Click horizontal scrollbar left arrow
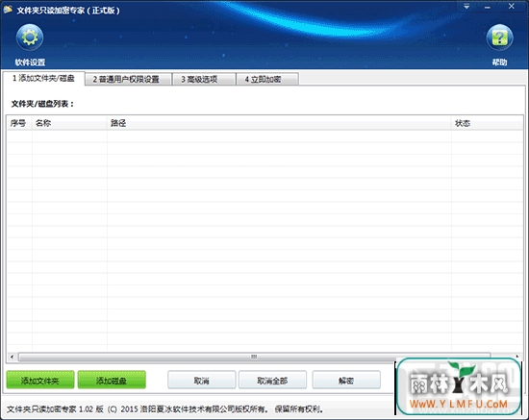The height and width of the screenshot is (420, 529). point(13,357)
